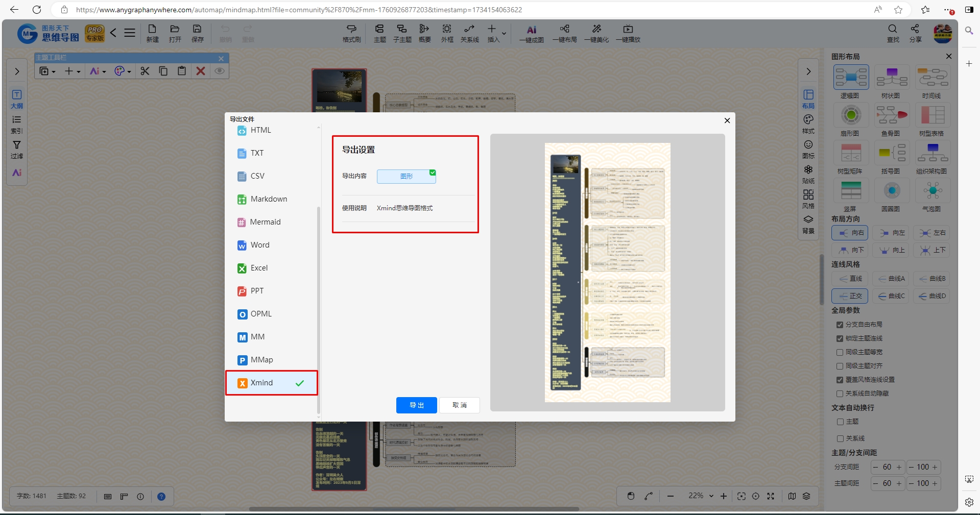Choose the 组织架构图 org chart layout

932,158
